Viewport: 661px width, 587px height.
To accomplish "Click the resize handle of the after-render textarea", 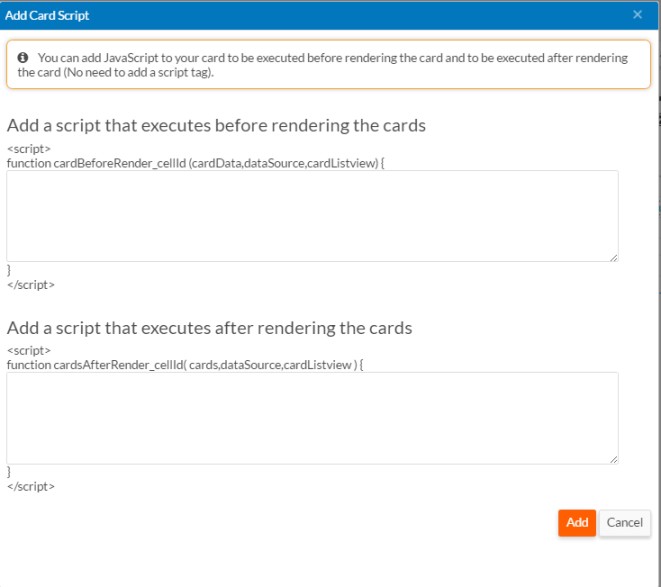I will point(613,459).
